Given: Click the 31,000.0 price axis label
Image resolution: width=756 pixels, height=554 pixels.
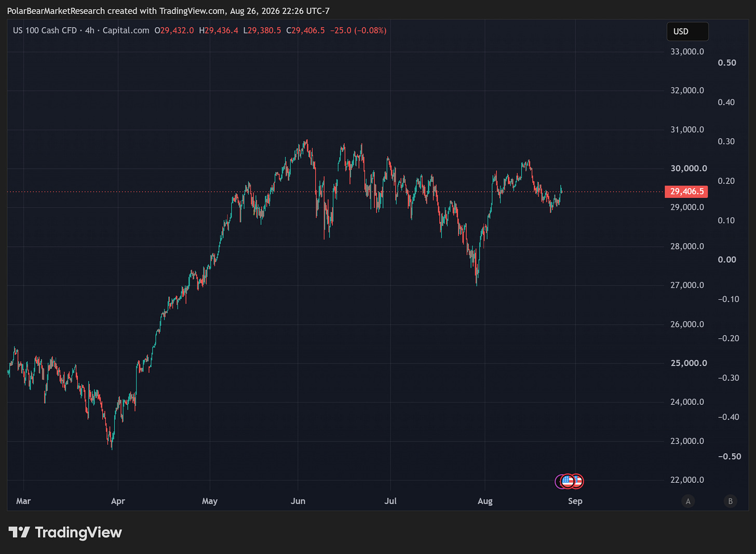Looking at the screenshot, I should [x=687, y=129].
